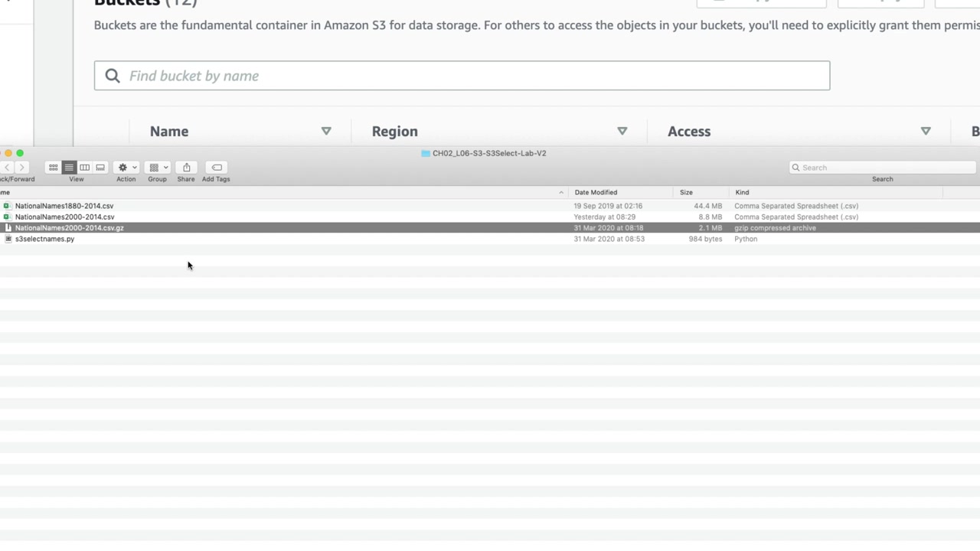The width and height of the screenshot is (980, 551).
Task: Open the Group dropdown in Finder toolbar
Action: click(x=158, y=168)
